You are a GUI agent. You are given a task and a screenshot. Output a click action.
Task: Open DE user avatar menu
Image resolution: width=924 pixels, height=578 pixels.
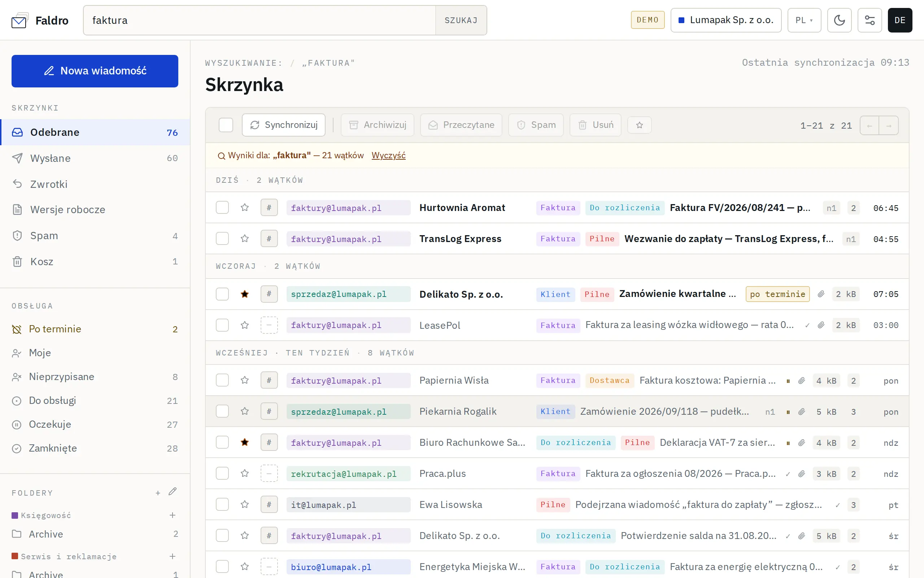[x=900, y=20]
